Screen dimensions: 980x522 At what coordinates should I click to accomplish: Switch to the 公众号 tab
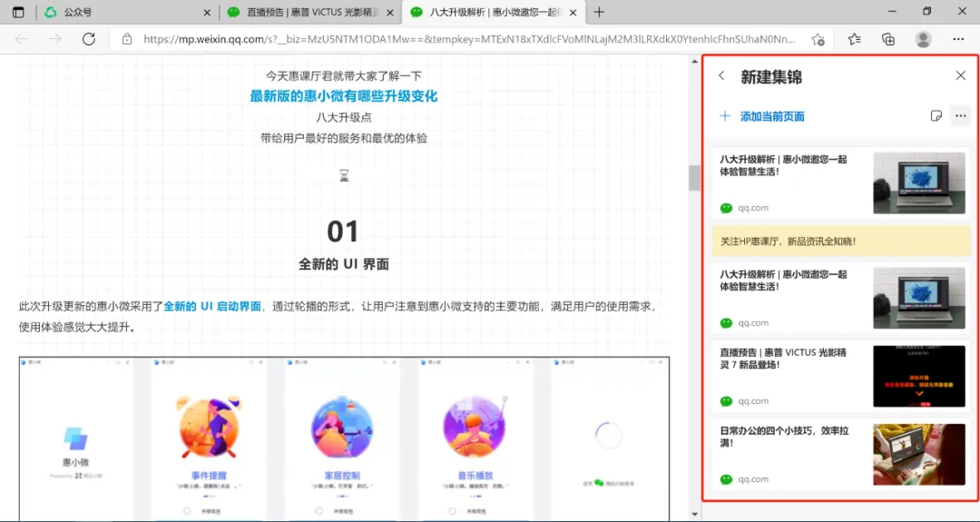coord(128,12)
